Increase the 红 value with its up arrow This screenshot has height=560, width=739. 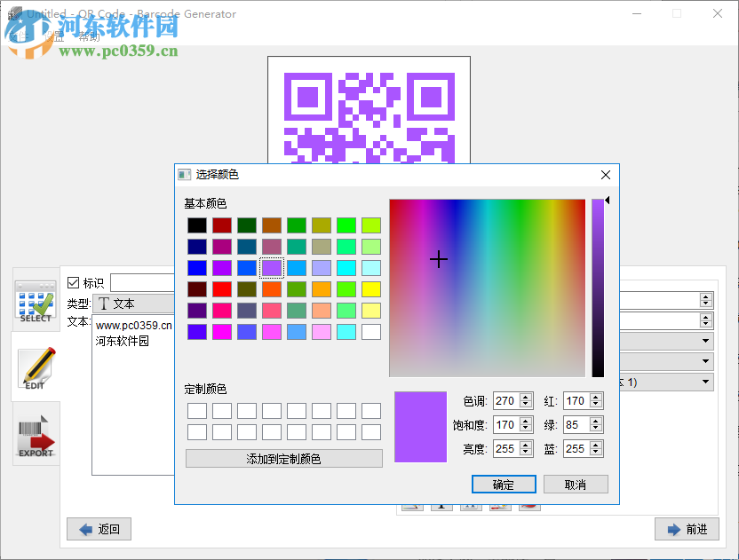click(595, 396)
